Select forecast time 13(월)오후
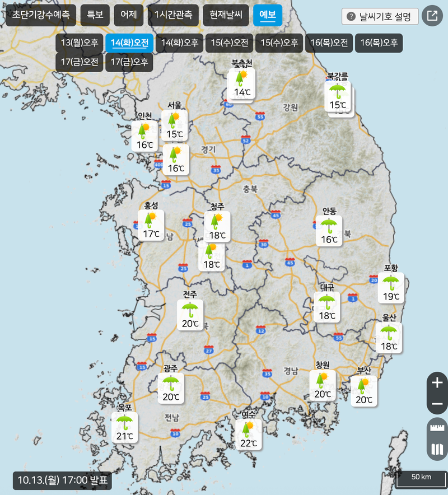The width and height of the screenshot is (448, 495). (79, 43)
